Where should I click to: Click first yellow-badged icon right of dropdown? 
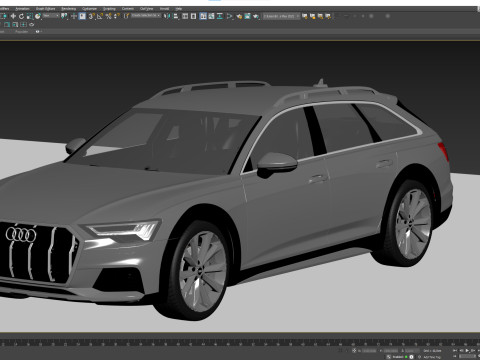click(305, 16)
